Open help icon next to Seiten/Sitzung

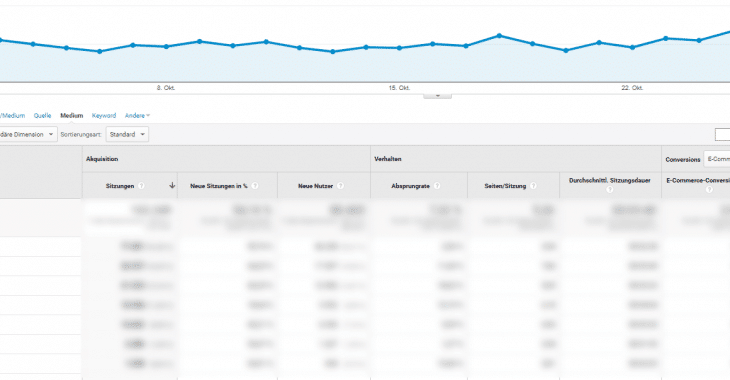(534, 186)
